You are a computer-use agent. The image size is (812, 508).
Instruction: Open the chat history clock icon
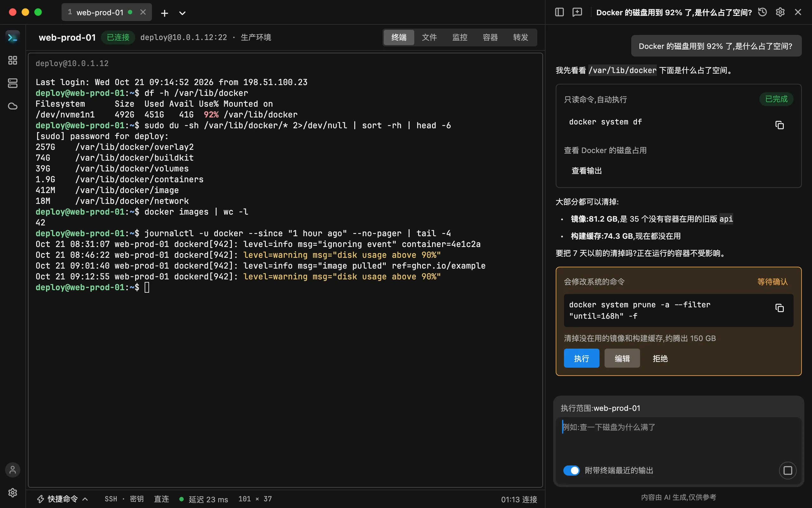coord(762,12)
